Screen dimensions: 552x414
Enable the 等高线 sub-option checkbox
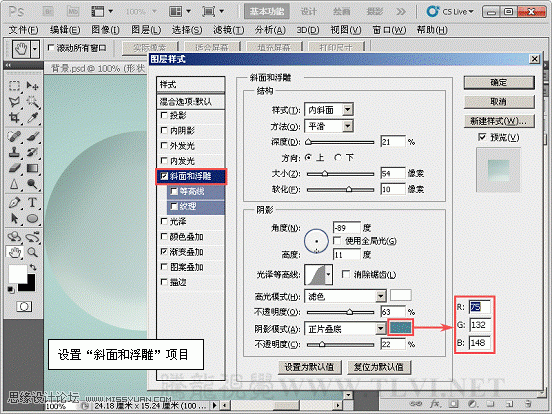click(174, 191)
